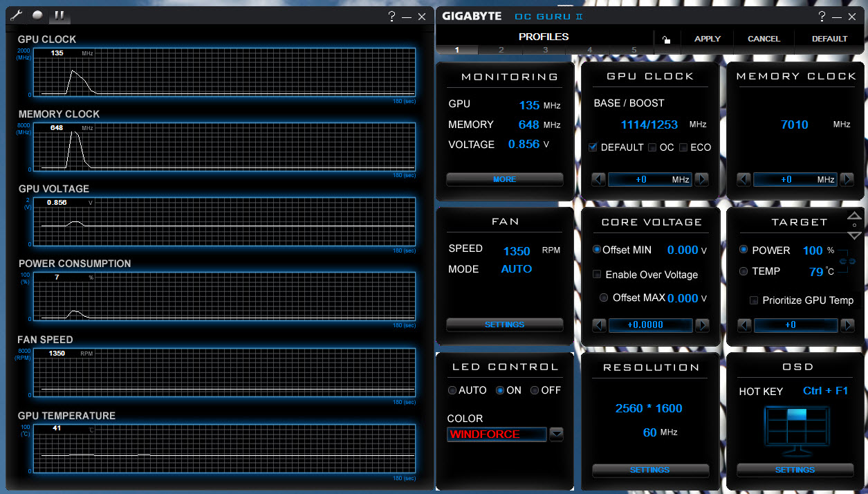
Task: Select the Offset MAX radio button
Action: pos(604,298)
